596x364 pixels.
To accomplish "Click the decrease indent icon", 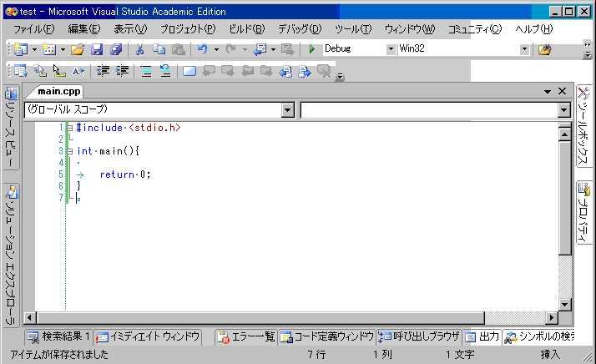I will coord(104,71).
